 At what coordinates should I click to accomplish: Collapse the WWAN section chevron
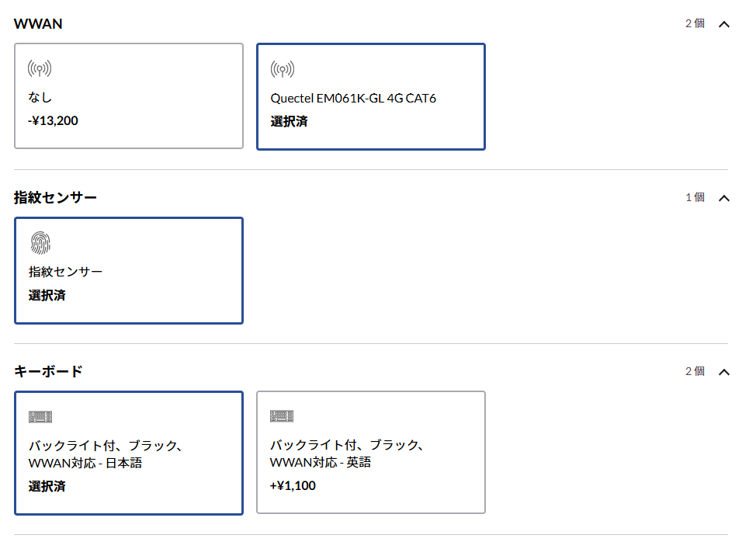[x=723, y=24]
